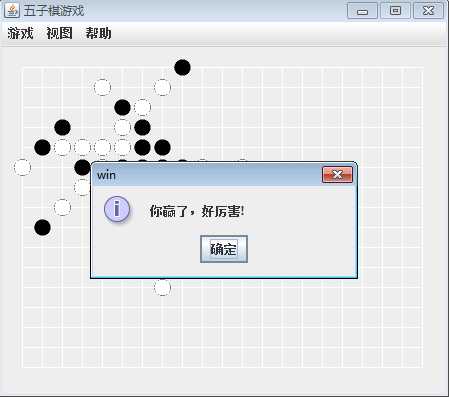The height and width of the screenshot is (397, 449).
Task: Close the 五子棋游戏 main window
Action: pos(428,11)
